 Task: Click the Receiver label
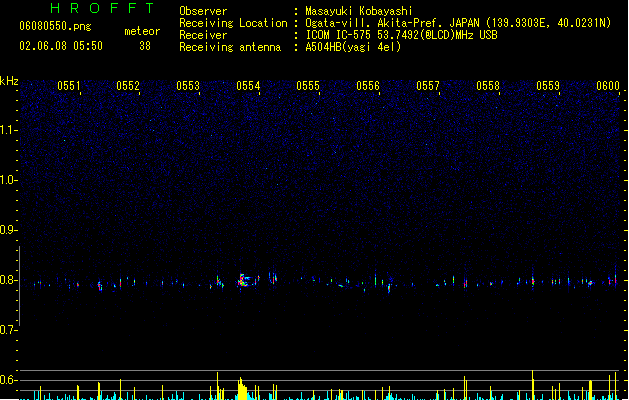pos(203,35)
